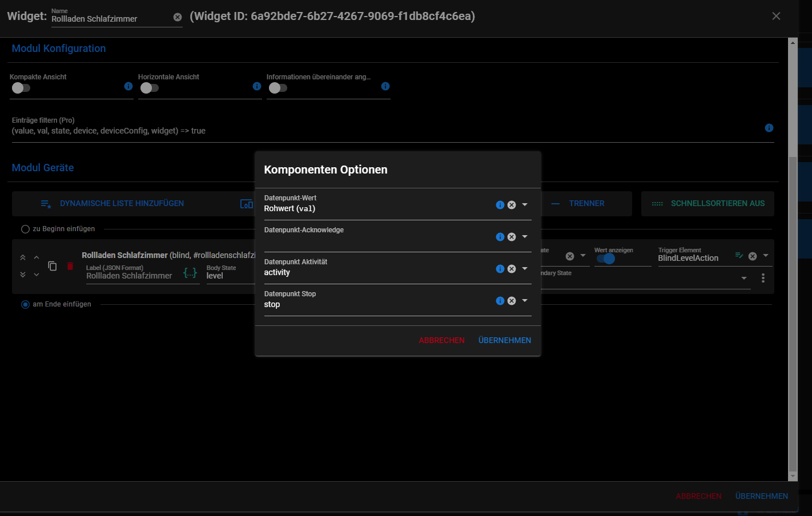Viewport: 812px width, 516px height.
Task: Select zu Beginn einfügen radio
Action: coord(25,229)
